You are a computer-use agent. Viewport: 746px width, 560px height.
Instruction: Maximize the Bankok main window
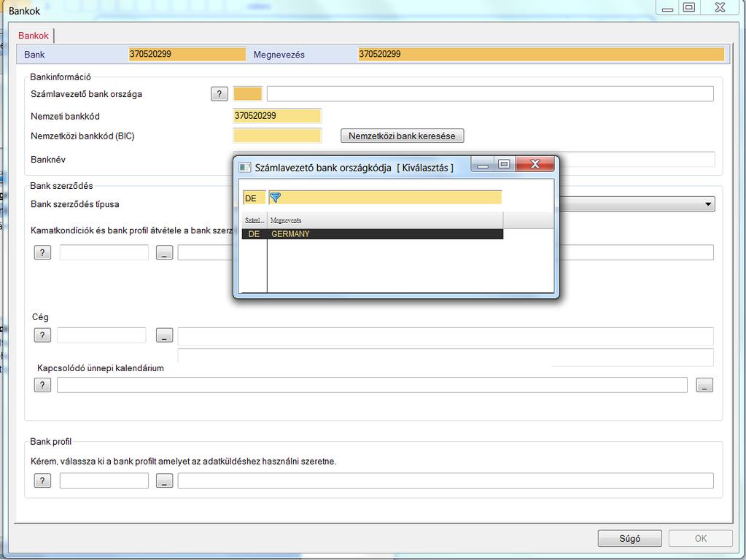[x=689, y=7]
